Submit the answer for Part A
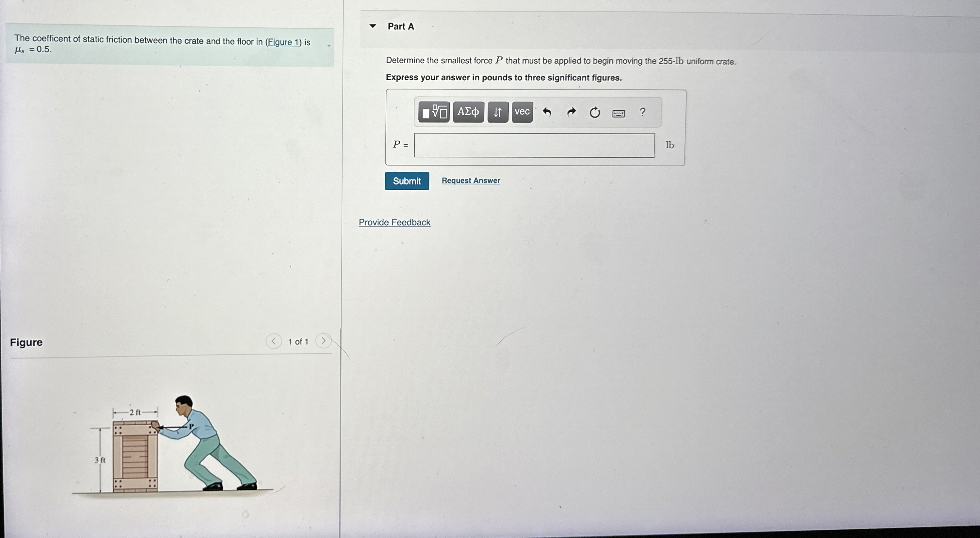980x538 pixels. point(407,181)
